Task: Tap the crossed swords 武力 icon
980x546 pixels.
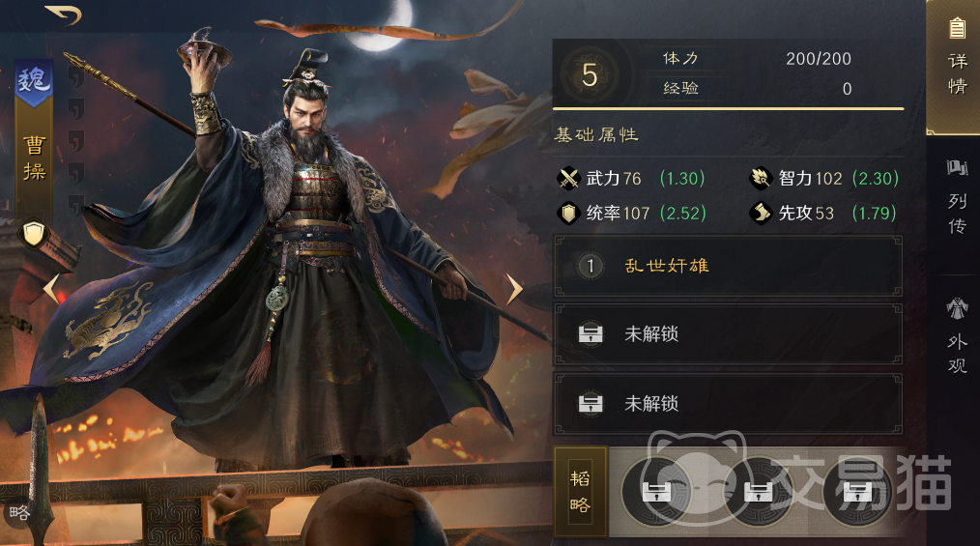Action: [568, 179]
